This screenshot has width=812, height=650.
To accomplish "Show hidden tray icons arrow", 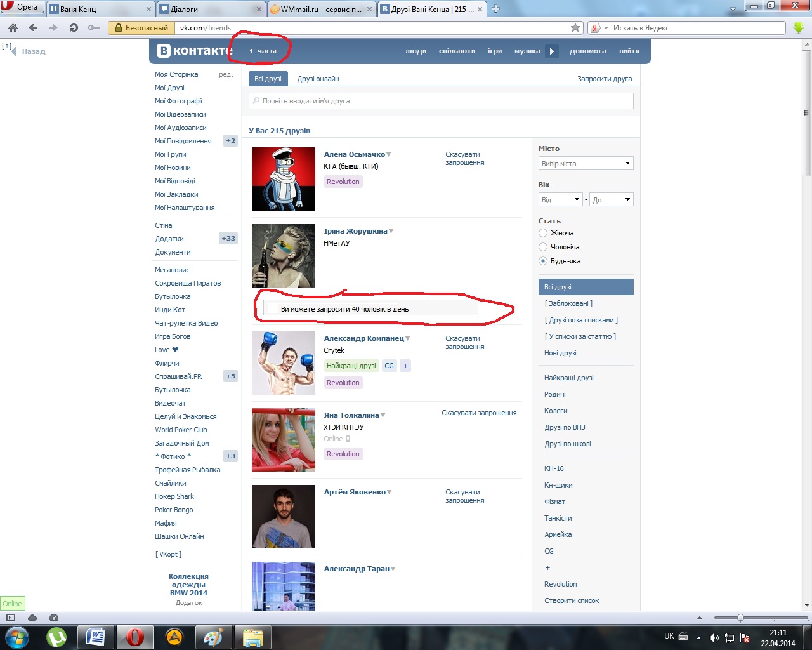I will pyautogui.click(x=698, y=637).
